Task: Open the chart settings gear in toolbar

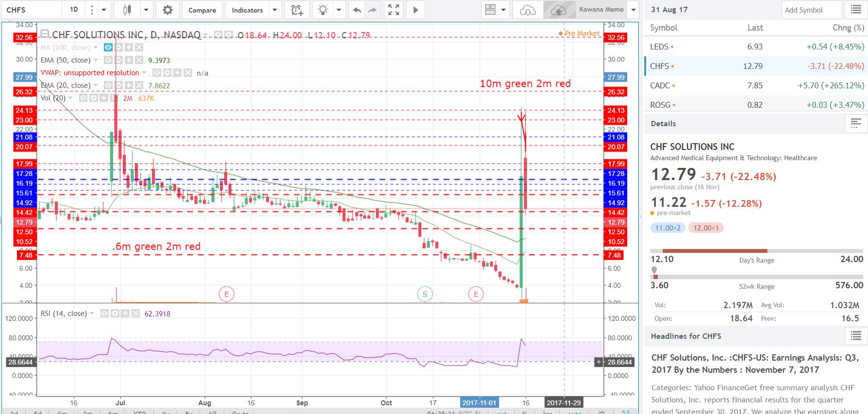Action: [167, 10]
